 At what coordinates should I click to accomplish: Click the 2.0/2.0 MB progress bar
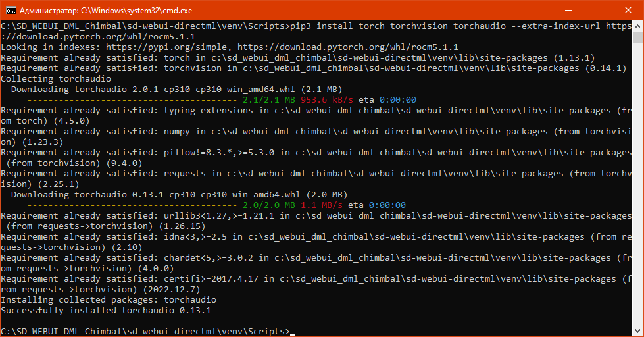point(132,205)
